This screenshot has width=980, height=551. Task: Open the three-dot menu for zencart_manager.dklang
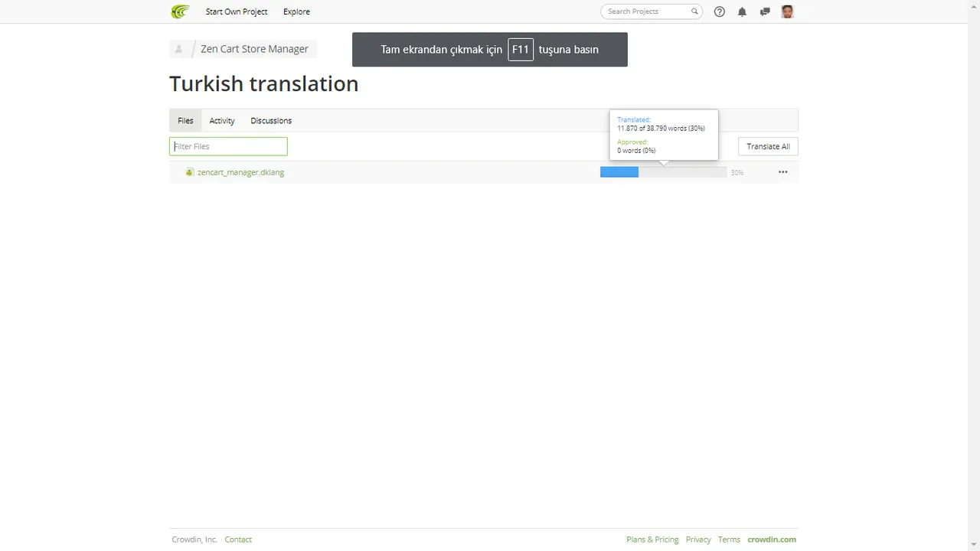click(782, 172)
